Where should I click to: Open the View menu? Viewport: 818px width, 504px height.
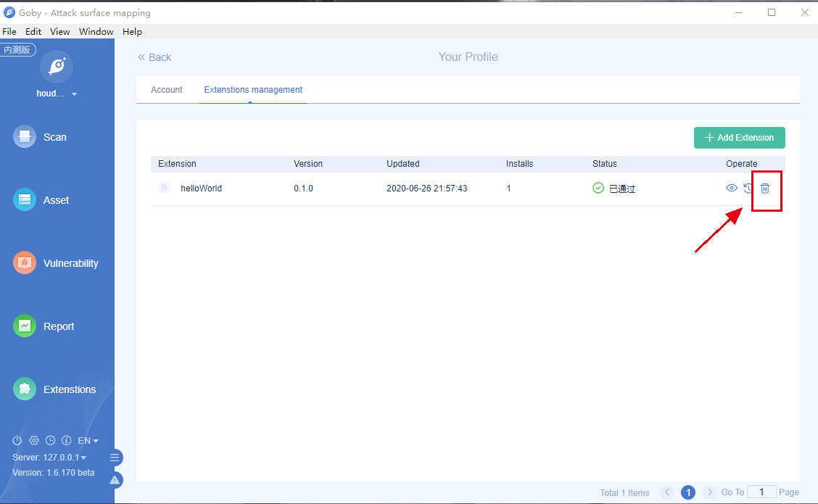click(x=60, y=31)
